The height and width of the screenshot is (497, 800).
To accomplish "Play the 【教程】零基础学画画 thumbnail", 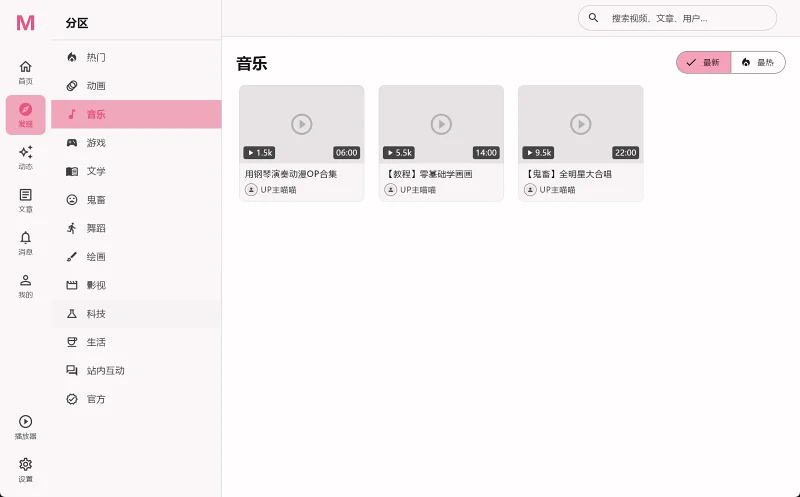I will pyautogui.click(x=441, y=124).
